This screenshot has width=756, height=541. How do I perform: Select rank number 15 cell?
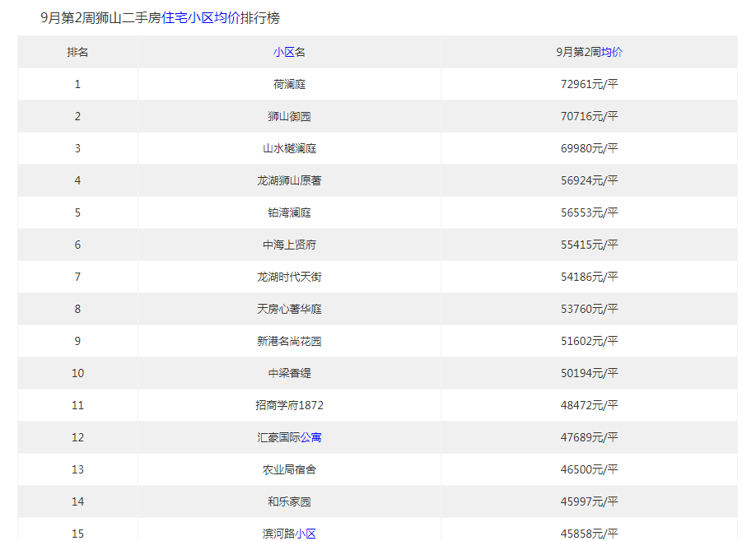click(77, 530)
